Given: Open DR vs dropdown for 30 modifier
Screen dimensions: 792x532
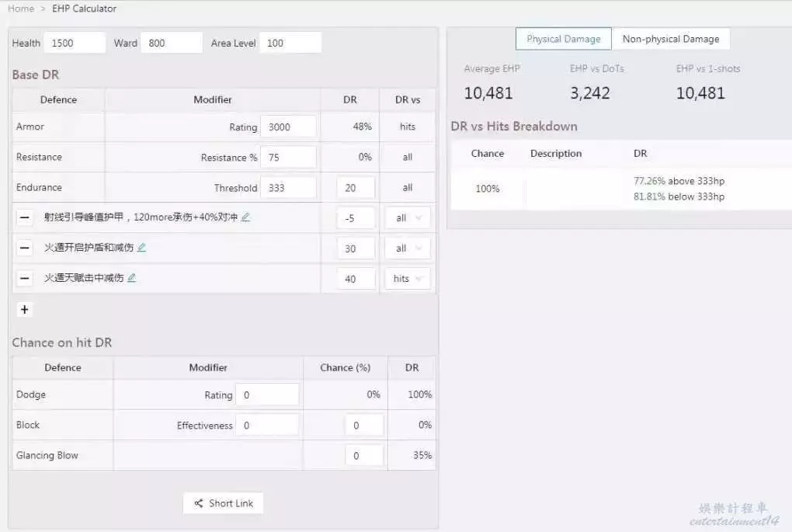Looking at the screenshot, I should 408,249.
